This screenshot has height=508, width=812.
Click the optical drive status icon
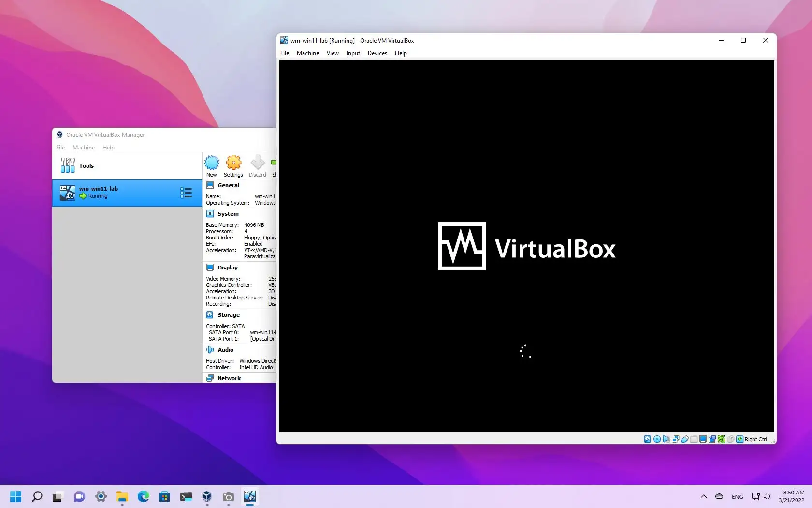click(x=656, y=439)
